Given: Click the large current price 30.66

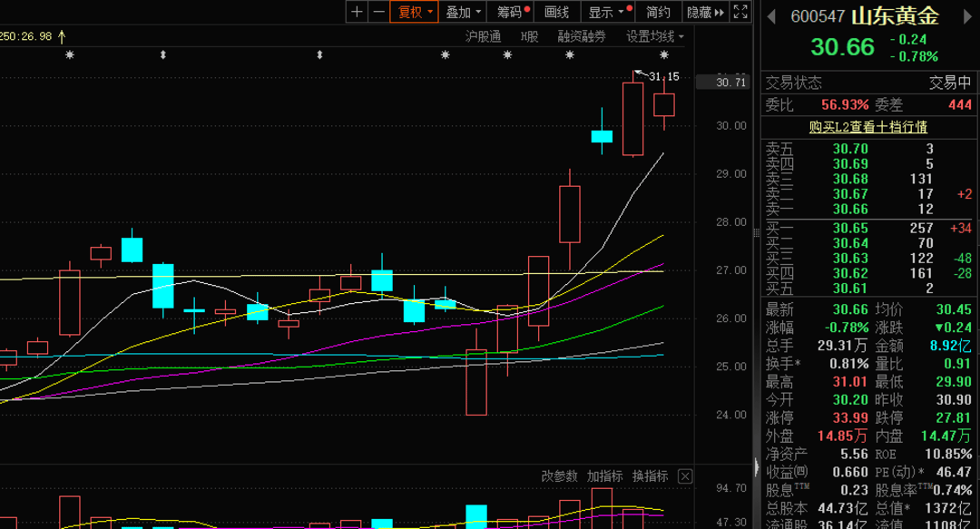Looking at the screenshot, I should click(842, 47).
